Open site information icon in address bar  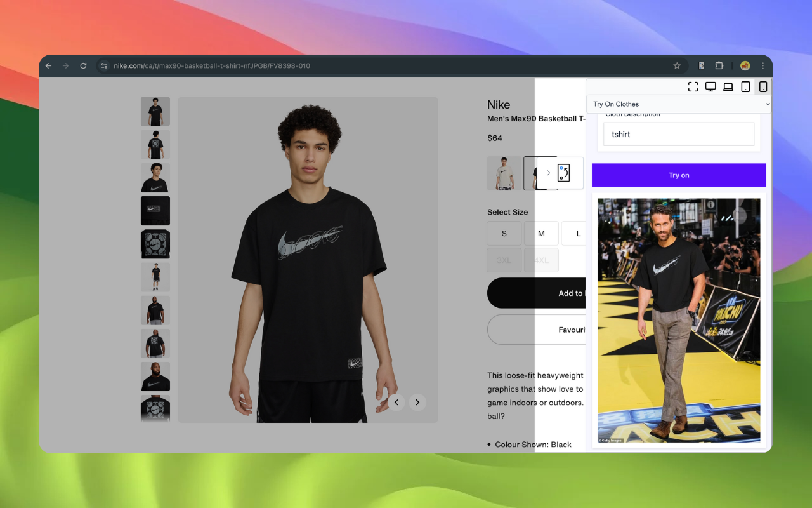(104, 65)
